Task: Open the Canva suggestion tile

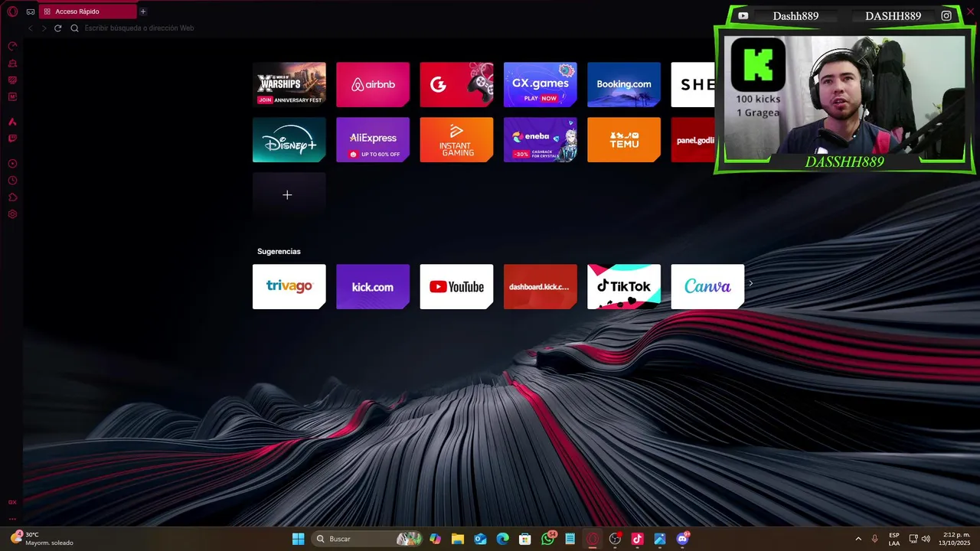Action: click(x=707, y=287)
